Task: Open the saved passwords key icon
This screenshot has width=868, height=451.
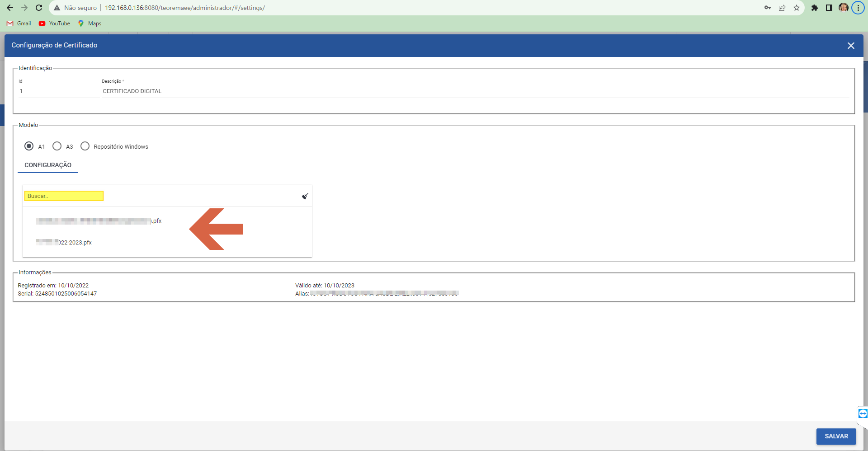Action: pyautogui.click(x=768, y=8)
